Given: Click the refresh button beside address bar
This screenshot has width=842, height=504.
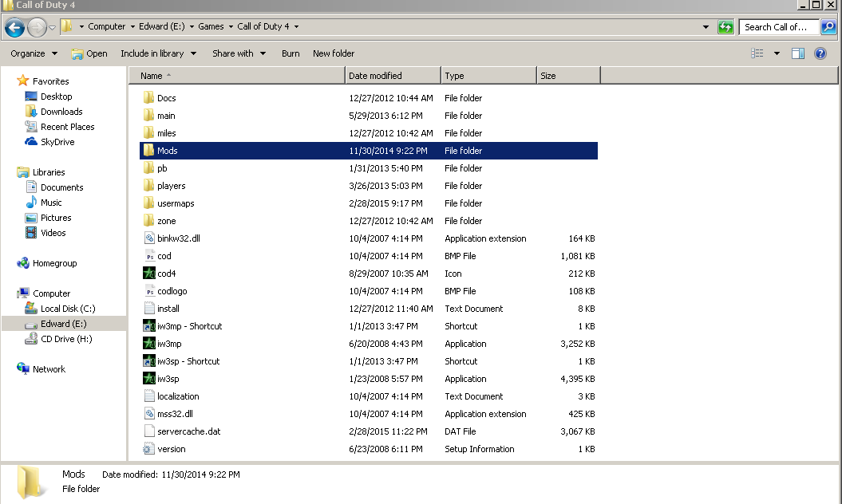Looking at the screenshot, I should click(725, 27).
